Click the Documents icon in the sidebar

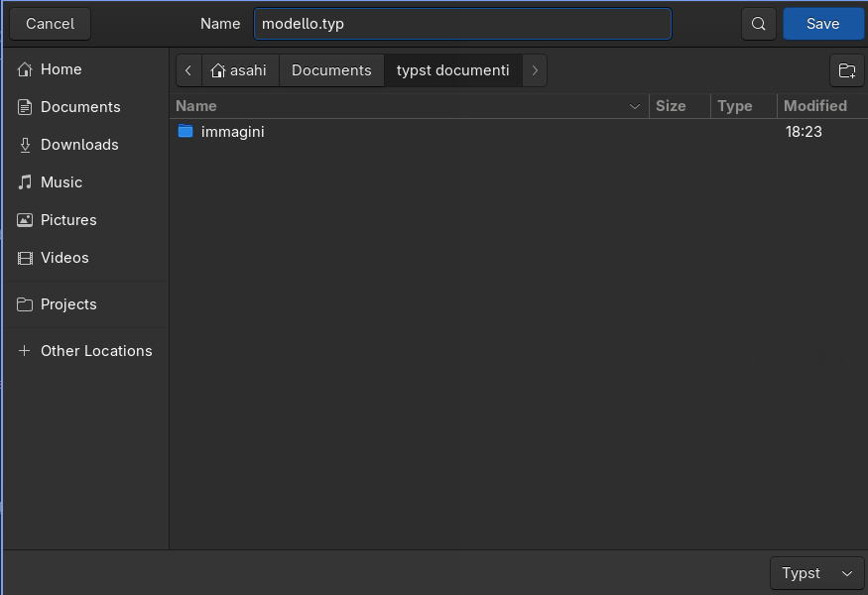point(25,107)
